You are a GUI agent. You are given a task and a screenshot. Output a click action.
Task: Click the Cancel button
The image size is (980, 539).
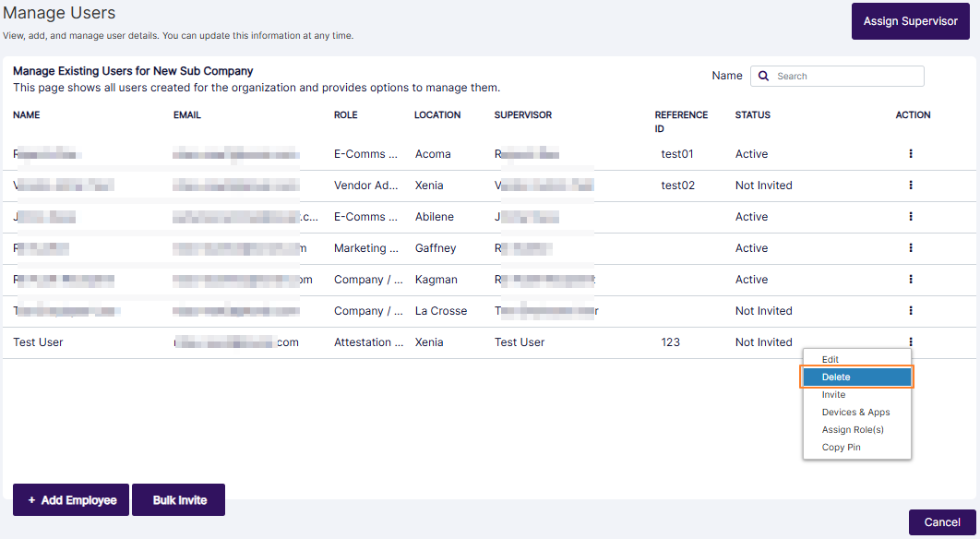pyautogui.click(x=941, y=522)
